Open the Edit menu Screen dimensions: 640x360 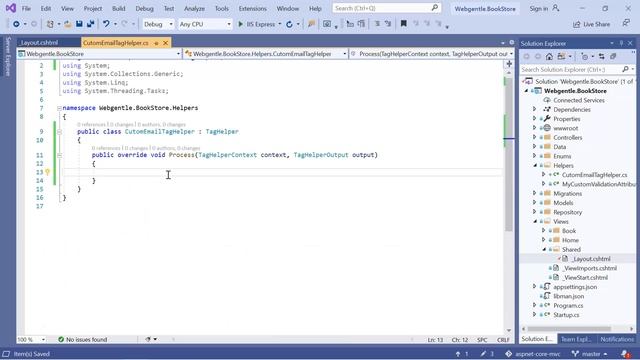click(46, 8)
